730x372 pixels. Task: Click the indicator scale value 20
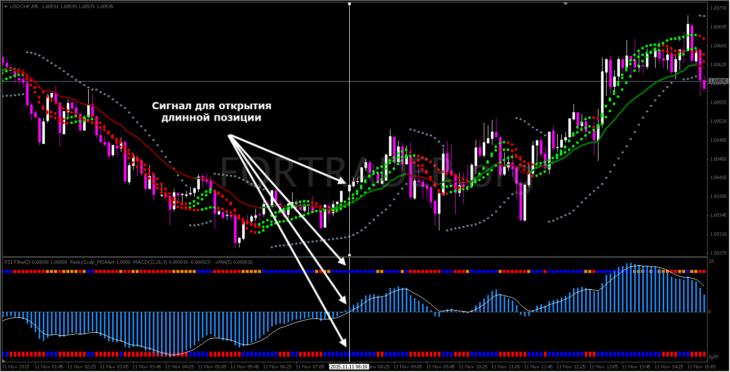pyautogui.click(x=711, y=261)
